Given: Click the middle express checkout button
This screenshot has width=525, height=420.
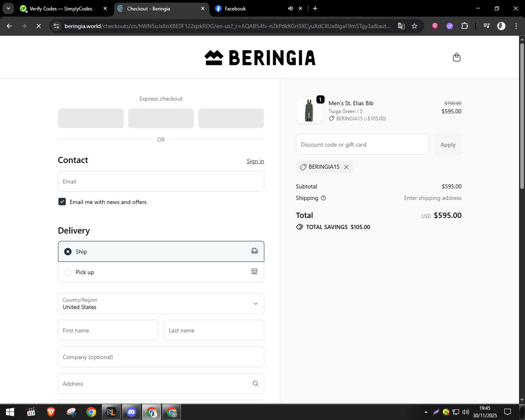Looking at the screenshot, I should point(161,118).
